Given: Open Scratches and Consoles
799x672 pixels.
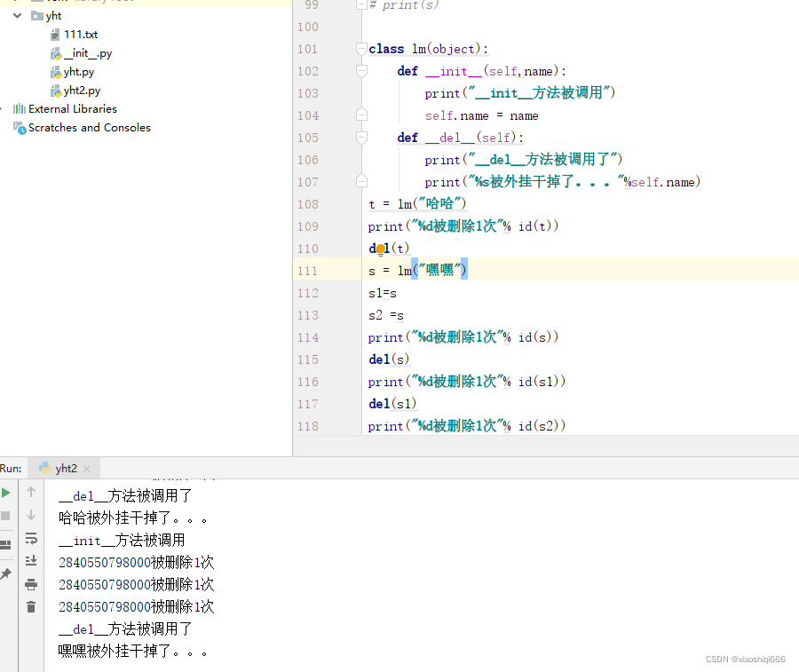Looking at the screenshot, I should (83, 127).
